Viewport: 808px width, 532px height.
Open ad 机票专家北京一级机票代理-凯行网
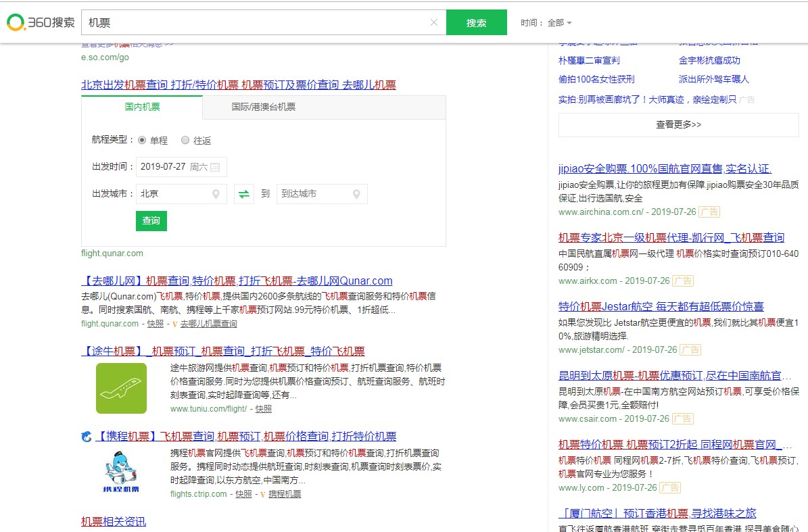671,237
